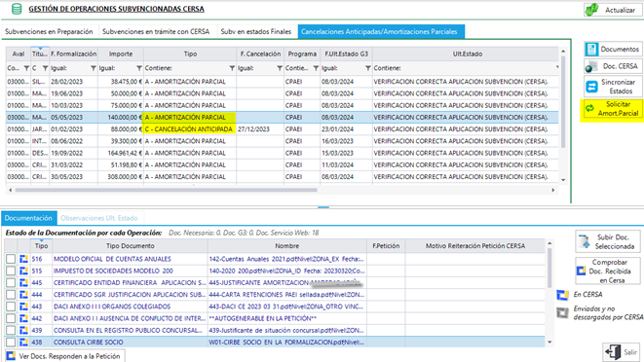Image resolution: width=644 pixels, height=362 pixels.
Task: Click the Nombre column header
Action: tap(287, 246)
